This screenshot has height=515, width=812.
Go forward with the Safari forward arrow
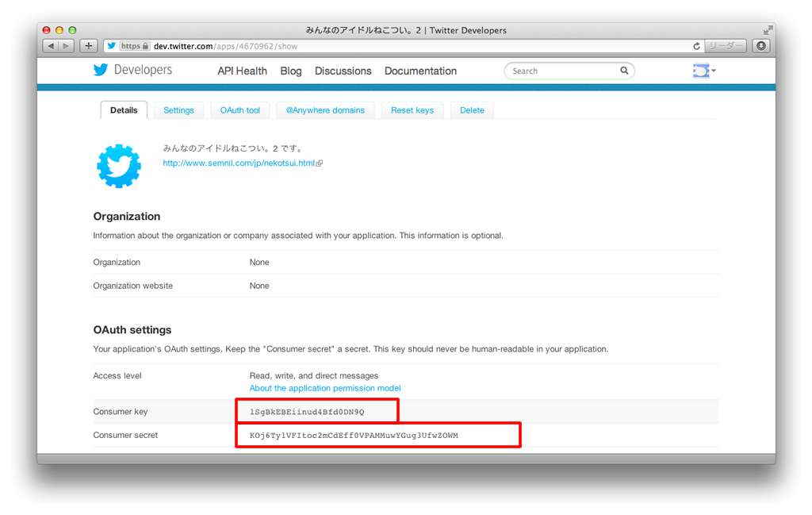coord(67,46)
